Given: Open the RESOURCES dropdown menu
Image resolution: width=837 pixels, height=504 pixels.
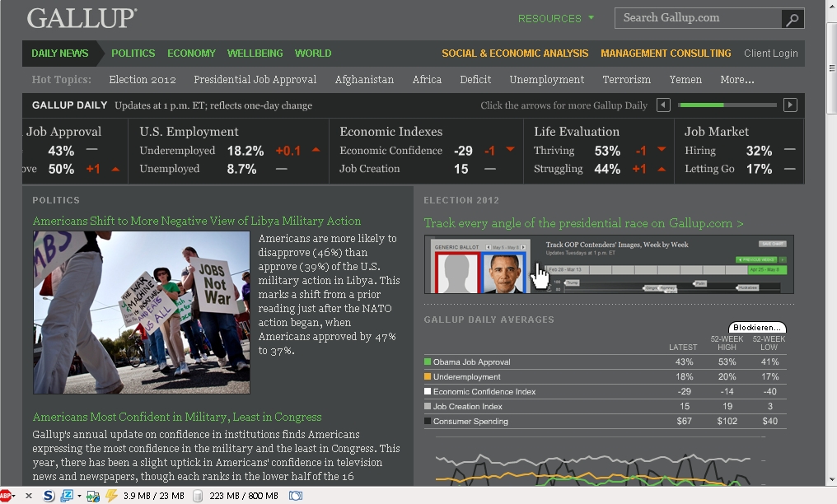Looking at the screenshot, I should [x=556, y=19].
